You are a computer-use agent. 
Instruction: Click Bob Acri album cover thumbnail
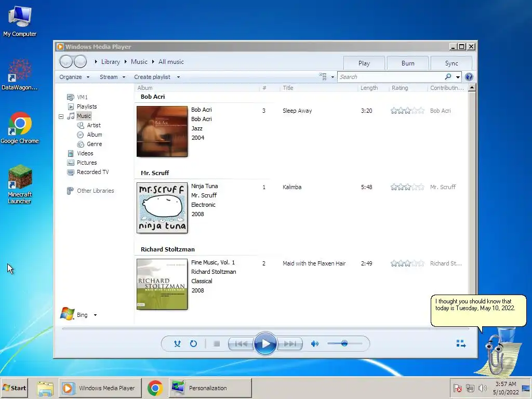tap(162, 131)
